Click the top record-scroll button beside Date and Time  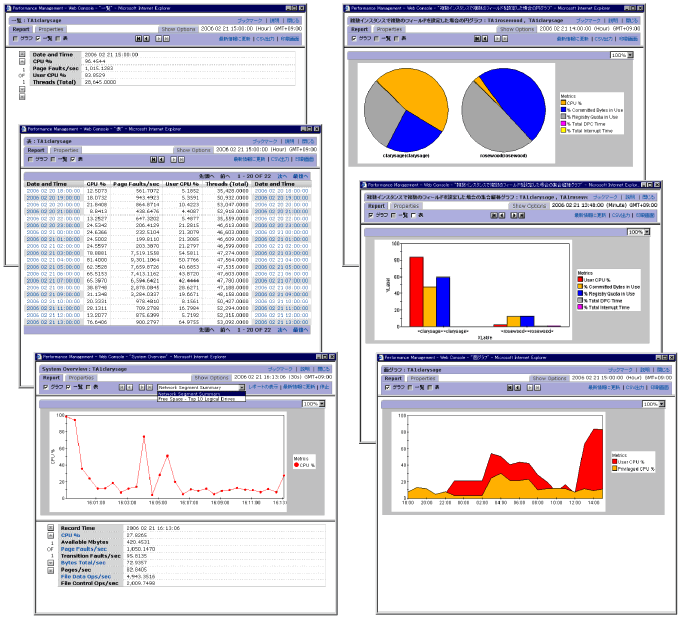tap(22, 54)
